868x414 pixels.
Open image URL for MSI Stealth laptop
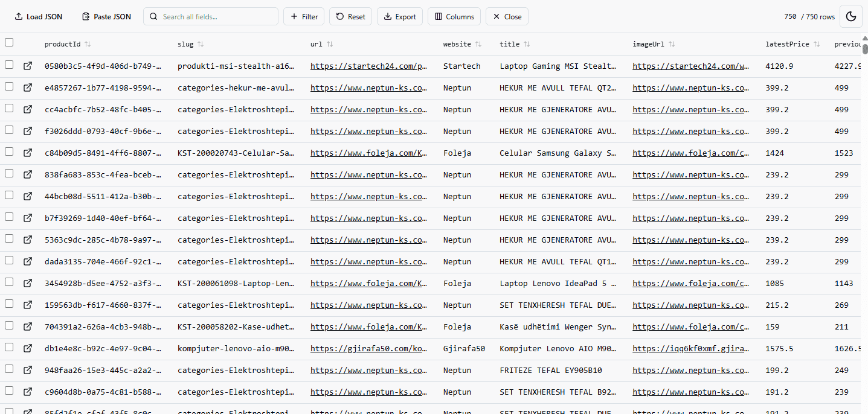tap(691, 66)
